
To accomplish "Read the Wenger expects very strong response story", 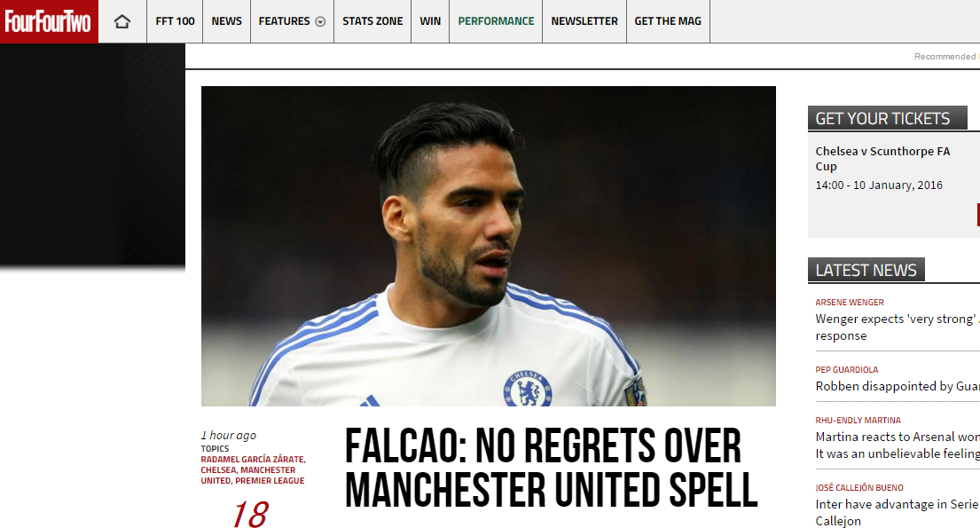I will coord(897,327).
